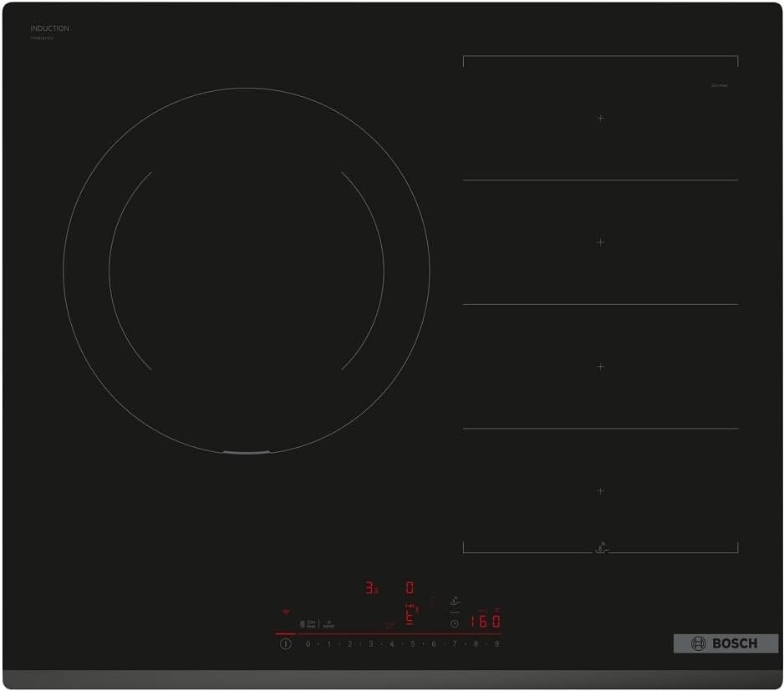Tap the top flex zone plus marker
This screenshot has width=784, height=691.
[600, 118]
